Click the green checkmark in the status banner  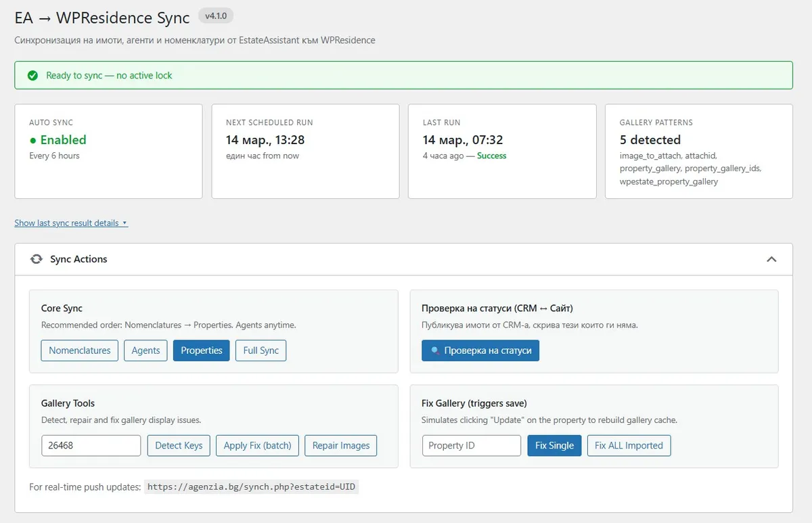click(31, 74)
